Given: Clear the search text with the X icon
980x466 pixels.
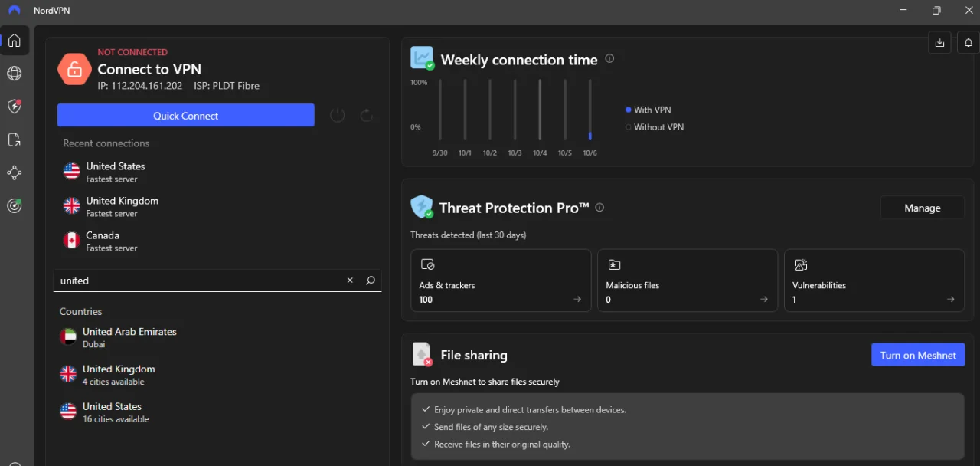Looking at the screenshot, I should coord(350,281).
